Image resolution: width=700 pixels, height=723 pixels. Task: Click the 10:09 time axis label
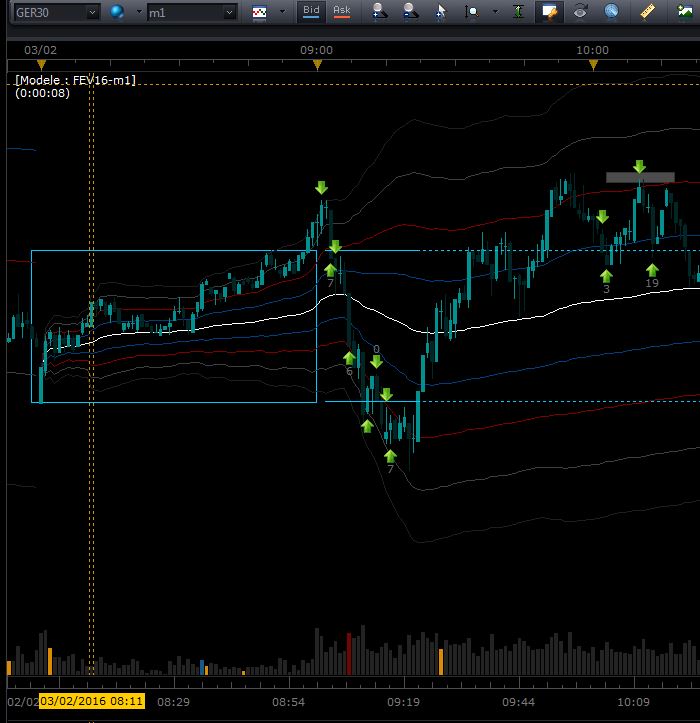click(x=633, y=702)
